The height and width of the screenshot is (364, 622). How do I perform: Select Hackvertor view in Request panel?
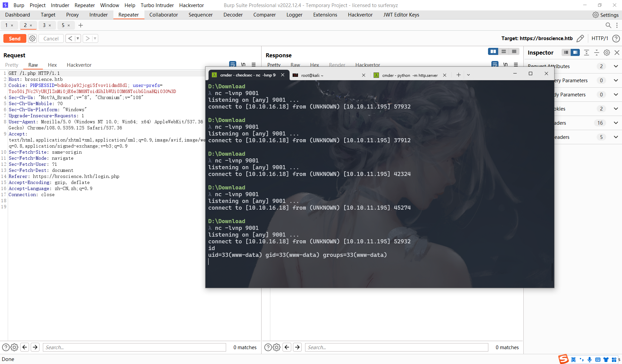pyautogui.click(x=79, y=65)
